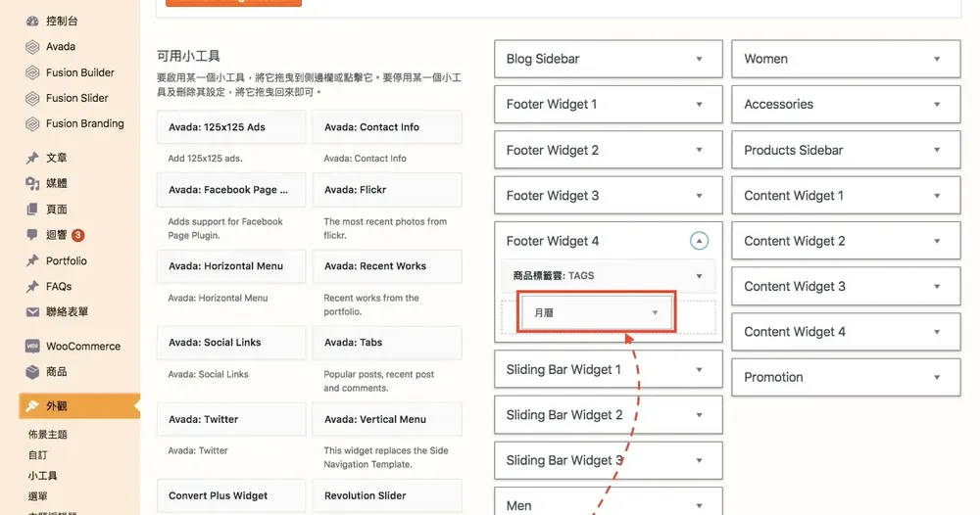Click the 迴響 comments bubble icon
The image size is (980, 515).
(32, 235)
